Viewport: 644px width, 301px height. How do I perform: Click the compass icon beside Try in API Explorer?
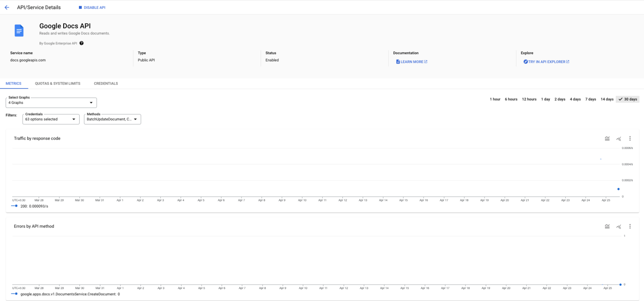point(526,61)
